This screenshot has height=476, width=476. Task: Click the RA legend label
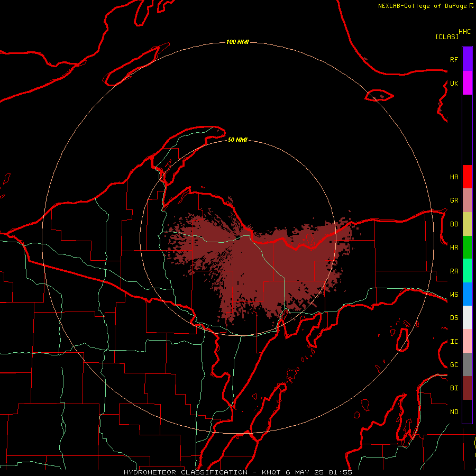tap(454, 271)
